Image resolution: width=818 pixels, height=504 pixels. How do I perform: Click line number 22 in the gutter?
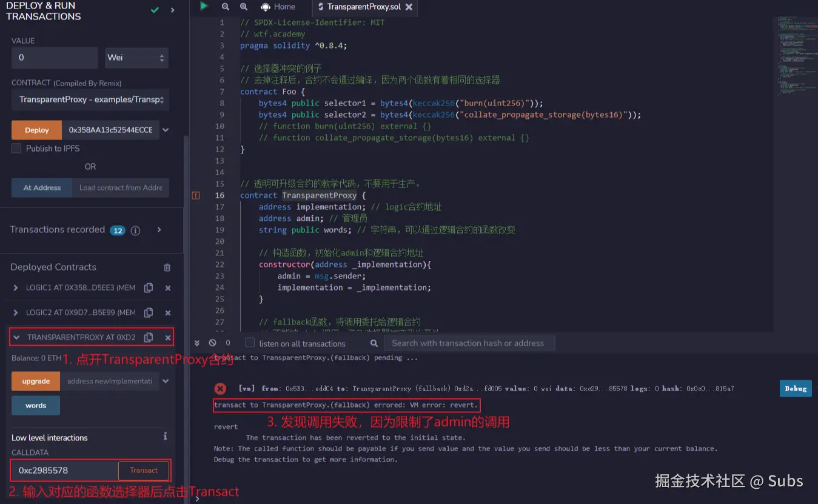(220, 264)
